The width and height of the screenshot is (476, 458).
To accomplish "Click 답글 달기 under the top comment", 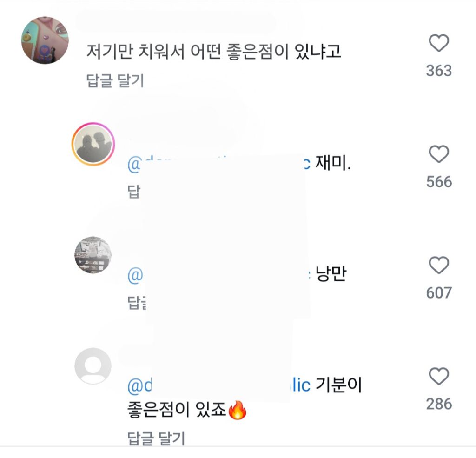I will (x=115, y=81).
